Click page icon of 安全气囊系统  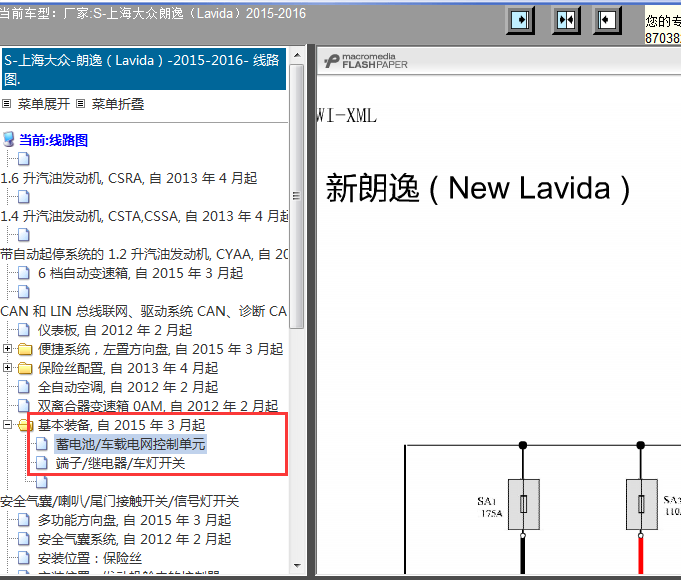23,539
